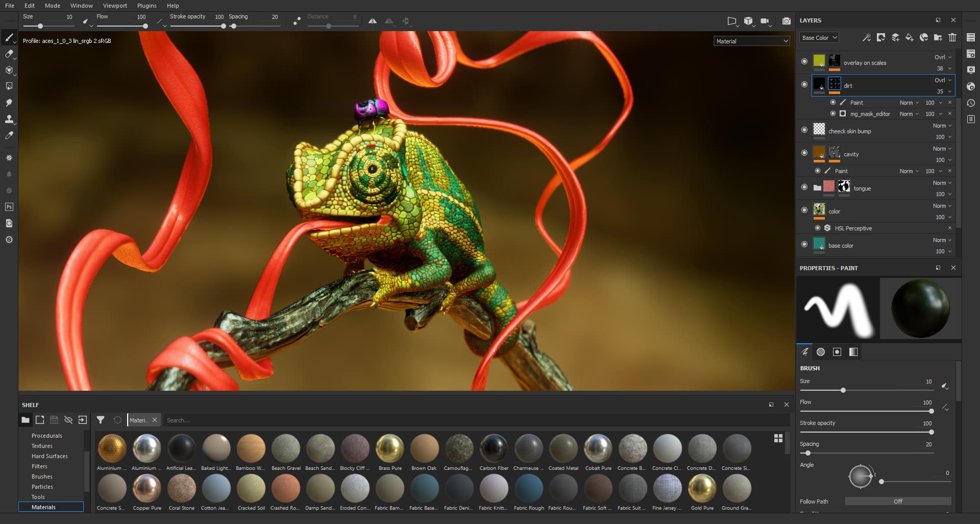Select the Smudge tool

click(x=9, y=103)
